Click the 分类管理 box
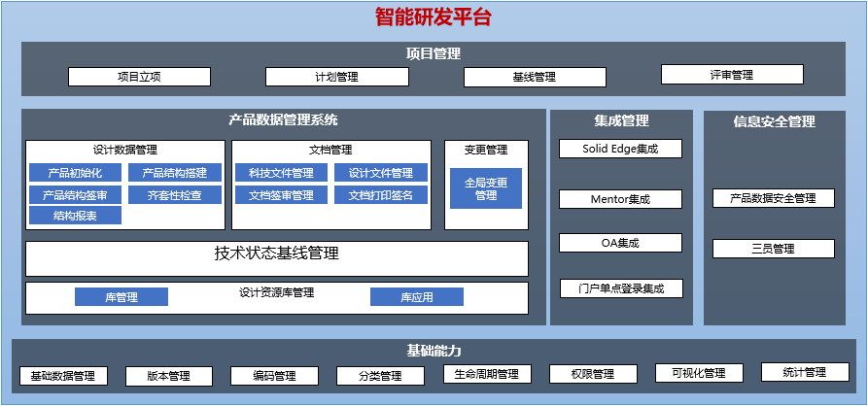This screenshot has width=868, height=406. tap(380, 376)
